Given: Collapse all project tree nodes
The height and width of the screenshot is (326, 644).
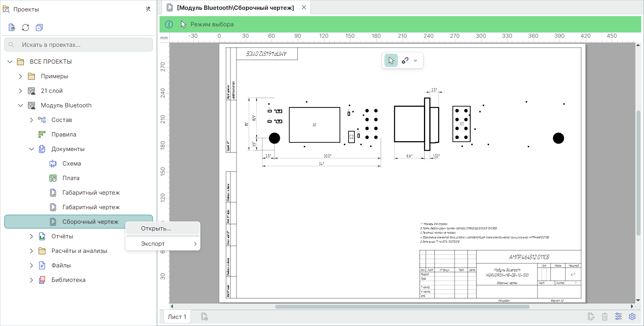Looking at the screenshot, I should (x=39, y=28).
